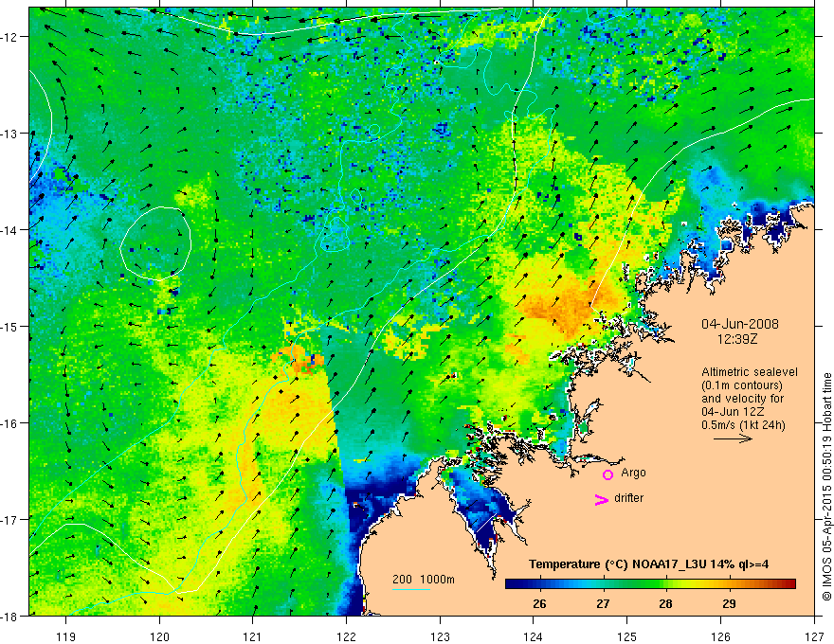Click the date label 04-Jun-2008
The width and height of the screenshot is (834, 644).
[x=740, y=324]
